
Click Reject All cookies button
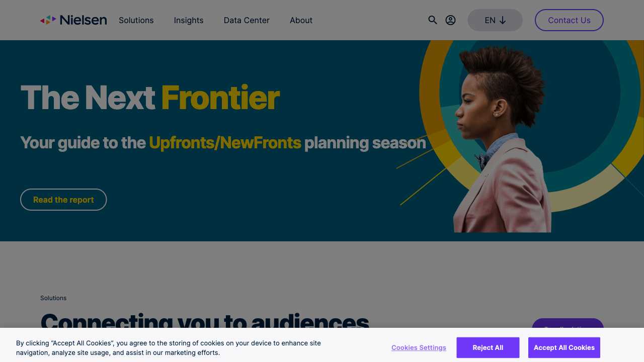(x=488, y=347)
